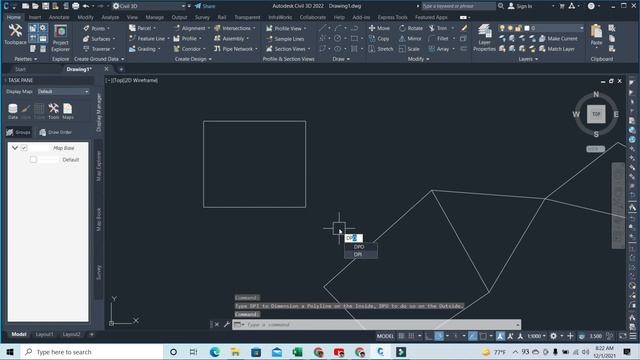The image size is (640, 360).
Task: Toggle the Map Base layer checkbox
Action: click(24, 148)
